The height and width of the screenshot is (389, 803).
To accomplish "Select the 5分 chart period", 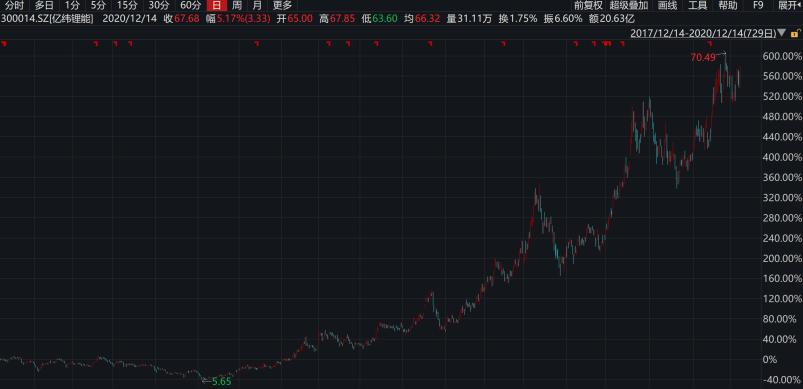I will coord(97,6).
